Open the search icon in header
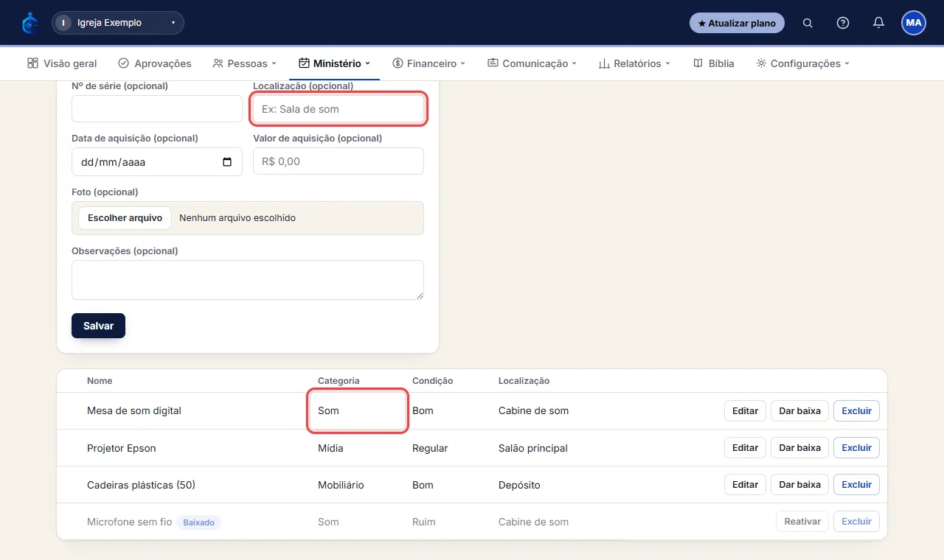This screenshot has width=944, height=560. pos(808,23)
